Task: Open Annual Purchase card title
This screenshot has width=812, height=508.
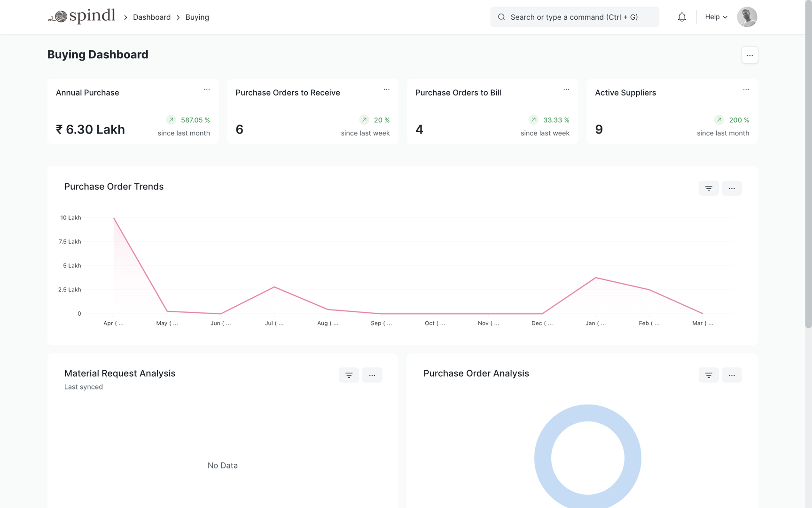Action: tap(87, 93)
